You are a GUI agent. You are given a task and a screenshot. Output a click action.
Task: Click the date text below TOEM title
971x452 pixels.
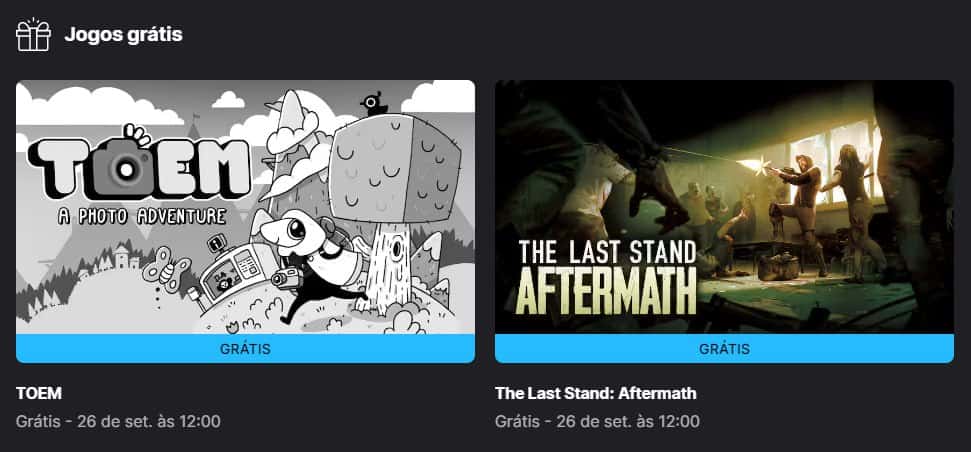118,422
